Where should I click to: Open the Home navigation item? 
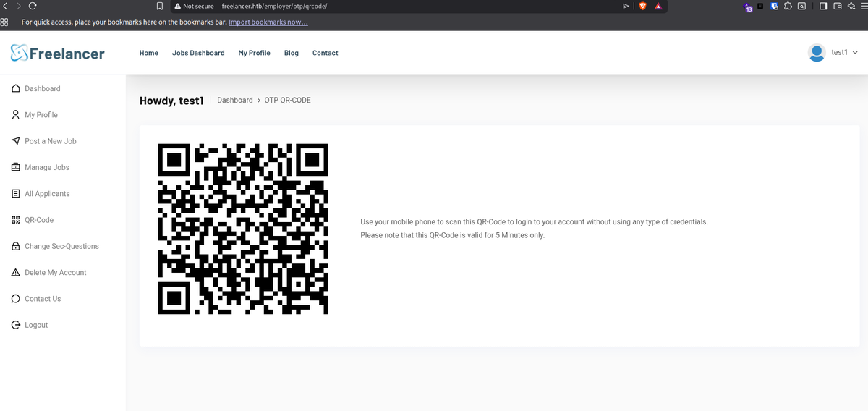coord(149,53)
